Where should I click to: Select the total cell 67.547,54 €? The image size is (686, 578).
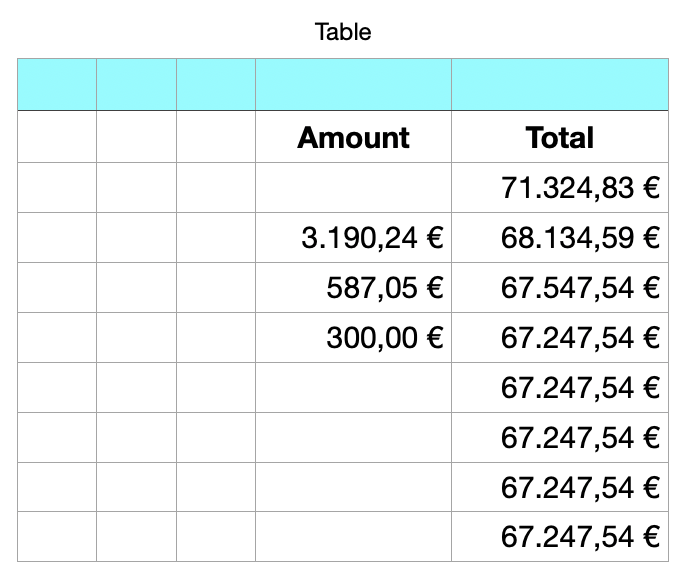(560, 287)
